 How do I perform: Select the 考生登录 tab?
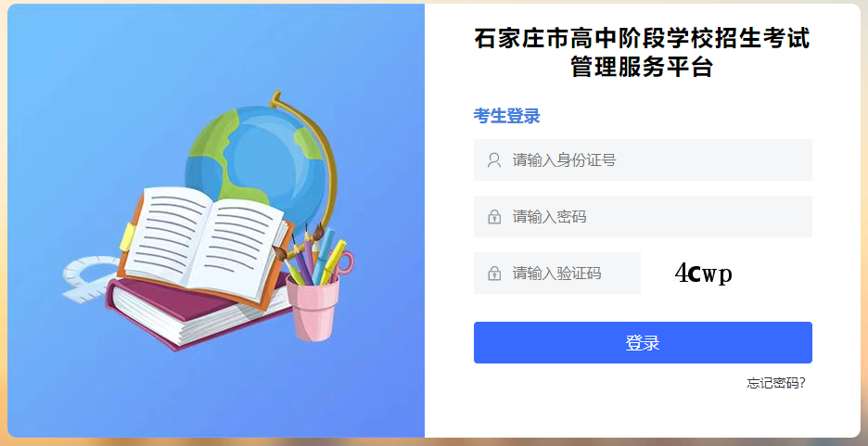click(506, 116)
